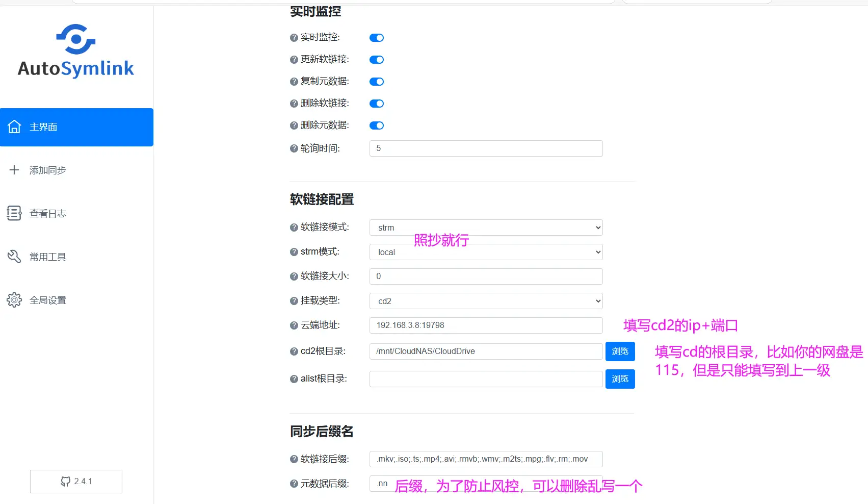Open 全局设置 gear icon

[14, 299]
